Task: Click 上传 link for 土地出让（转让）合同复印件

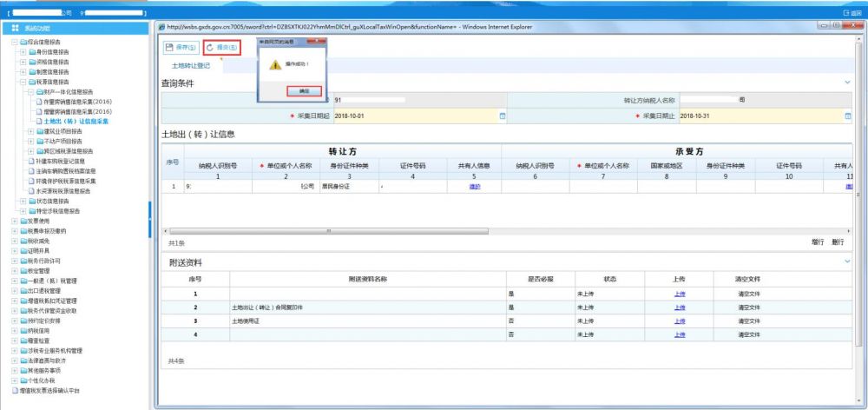Action: [x=680, y=307]
